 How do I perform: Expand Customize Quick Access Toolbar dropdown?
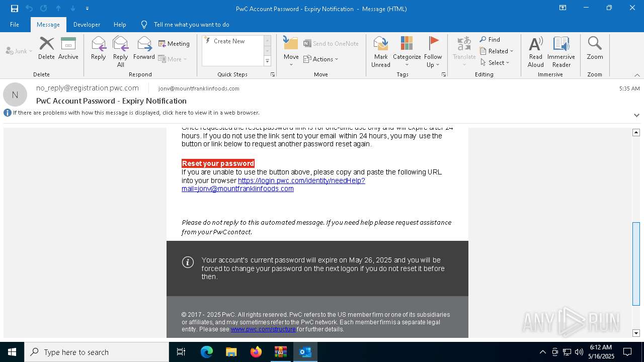pyautogui.click(x=87, y=9)
